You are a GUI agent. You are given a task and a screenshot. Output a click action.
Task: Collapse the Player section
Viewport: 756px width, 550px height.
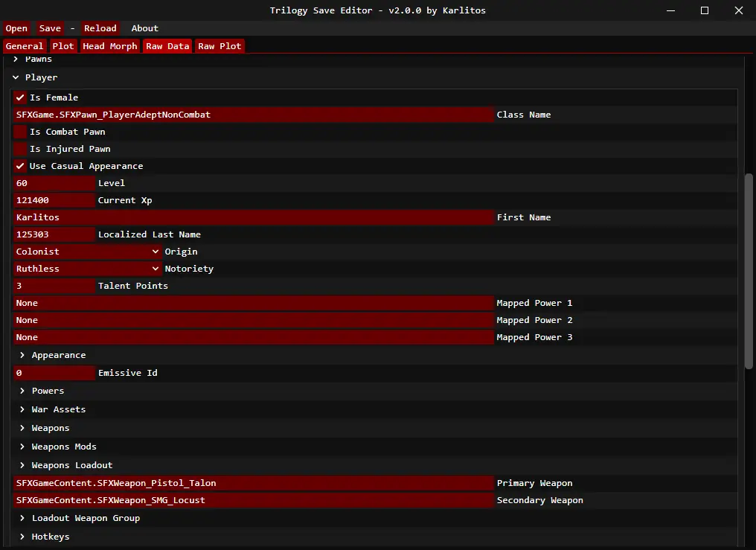(16, 77)
